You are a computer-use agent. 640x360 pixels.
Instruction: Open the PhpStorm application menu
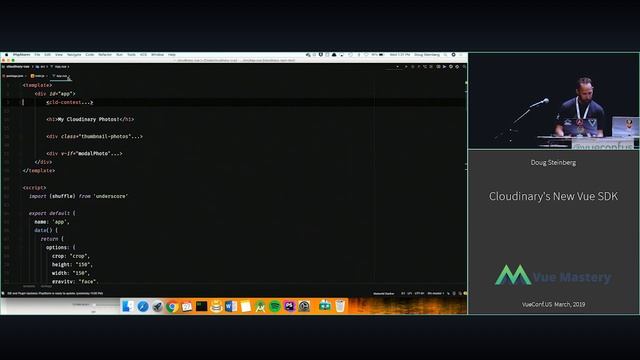pos(21,55)
